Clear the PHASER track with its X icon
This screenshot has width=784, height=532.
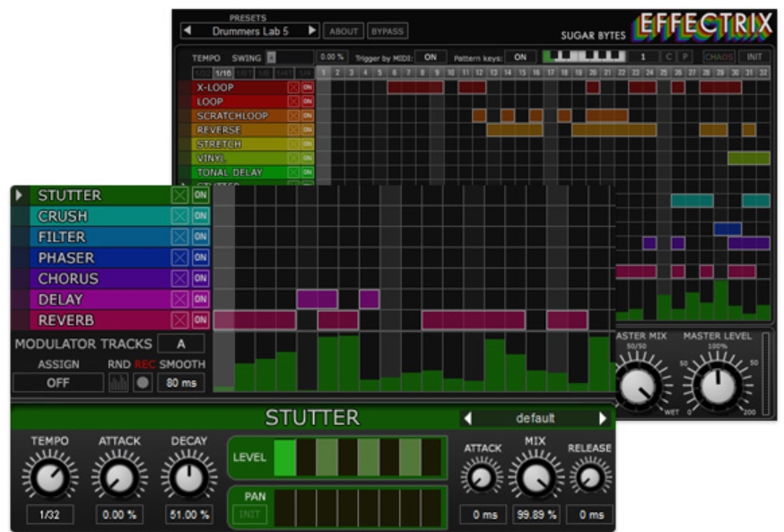click(x=179, y=257)
